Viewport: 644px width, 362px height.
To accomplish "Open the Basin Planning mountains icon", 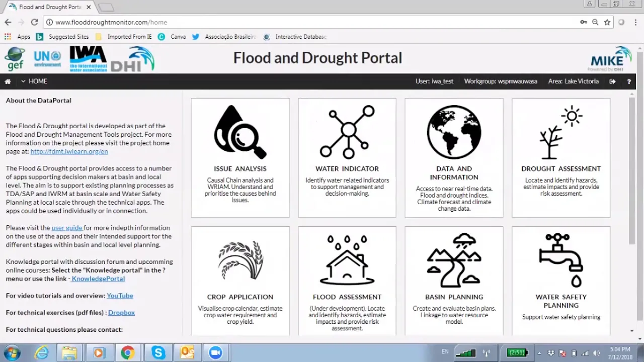I will click(x=454, y=260).
